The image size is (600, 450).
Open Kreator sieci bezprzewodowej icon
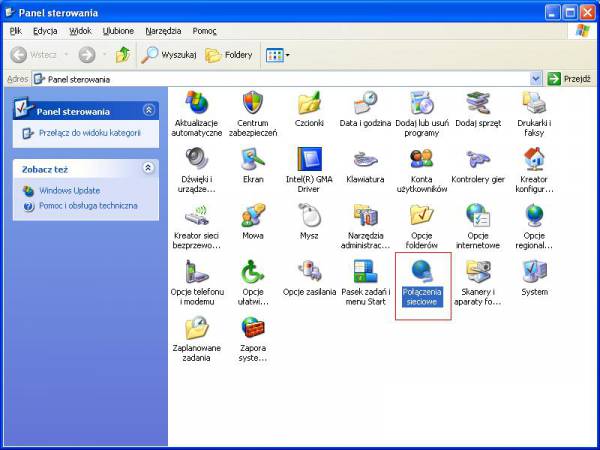(x=197, y=215)
